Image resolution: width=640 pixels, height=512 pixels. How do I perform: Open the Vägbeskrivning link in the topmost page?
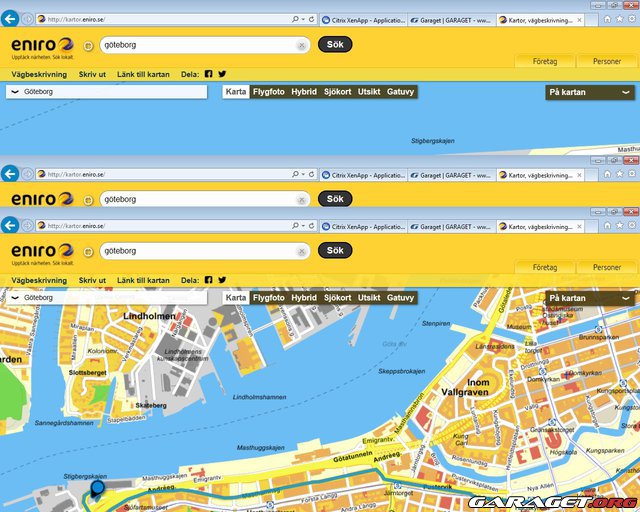(39, 74)
